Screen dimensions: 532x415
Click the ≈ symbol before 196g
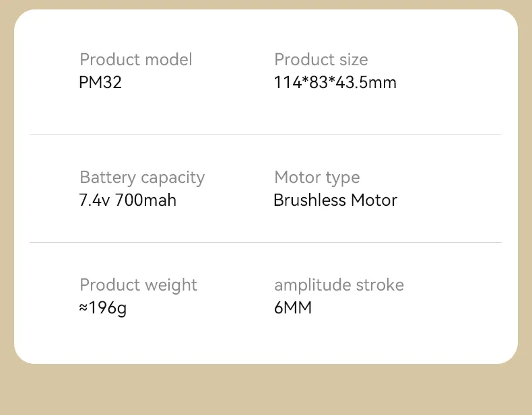click(84, 309)
